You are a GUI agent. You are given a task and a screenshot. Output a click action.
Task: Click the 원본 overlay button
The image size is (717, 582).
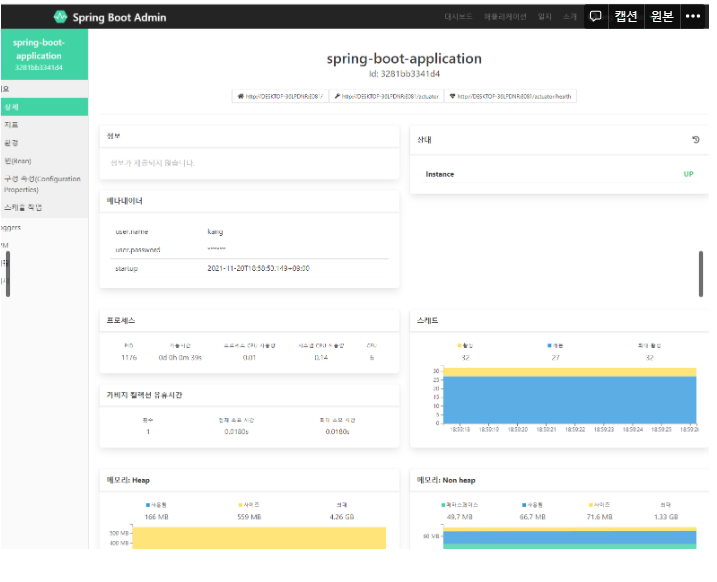tap(662, 16)
